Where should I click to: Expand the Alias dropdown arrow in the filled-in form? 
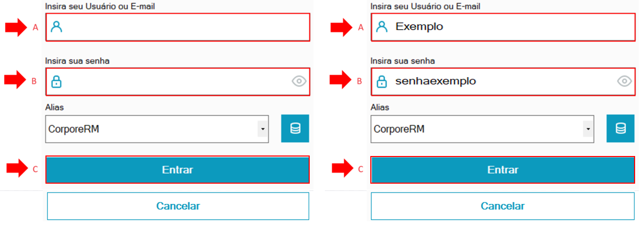point(588,129)
